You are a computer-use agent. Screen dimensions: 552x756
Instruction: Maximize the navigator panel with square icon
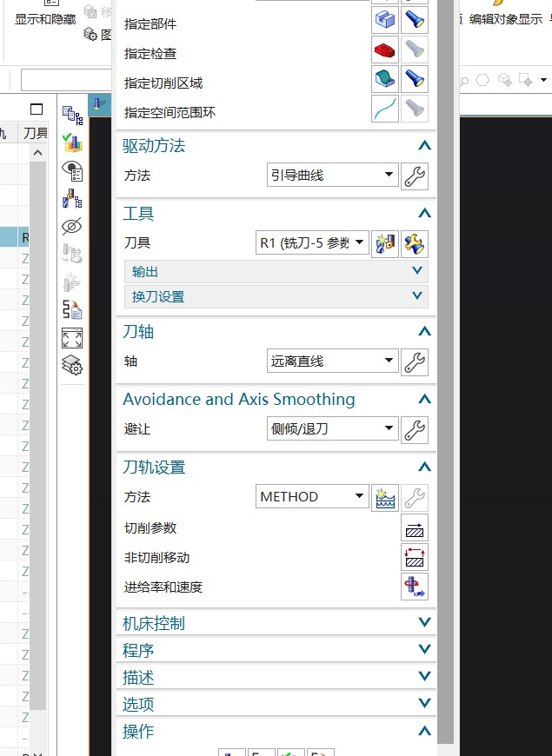[37, 109]
